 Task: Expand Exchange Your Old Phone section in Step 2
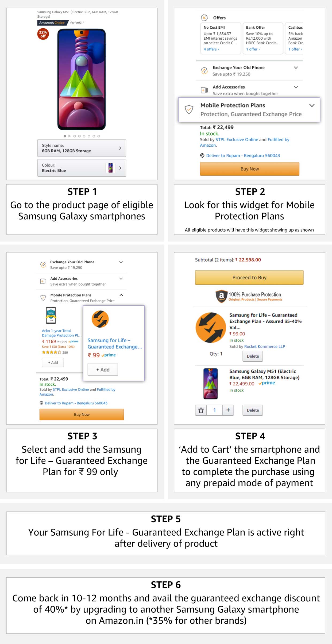(296, 68)
